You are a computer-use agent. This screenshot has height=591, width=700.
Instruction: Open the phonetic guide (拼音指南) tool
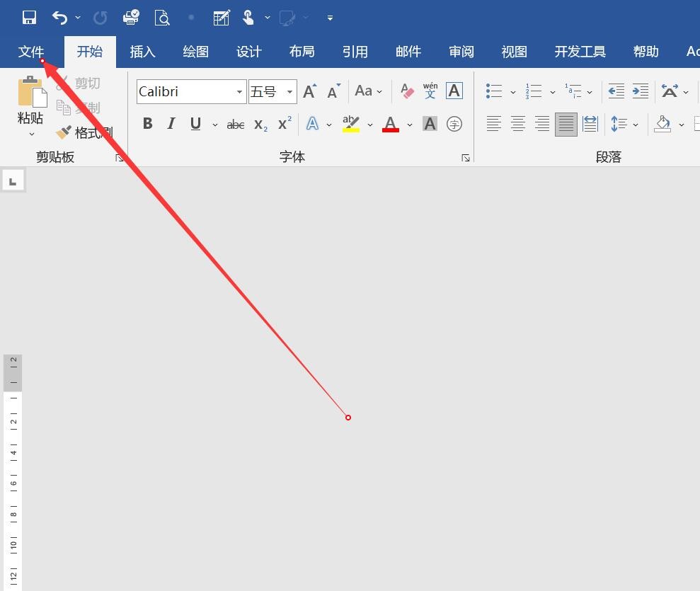(430, 91)
